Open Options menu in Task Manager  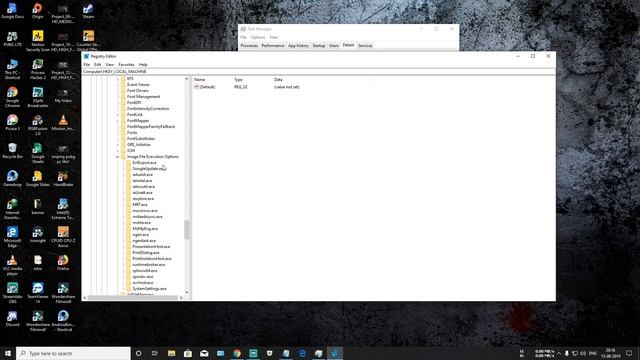coord(258,37)
